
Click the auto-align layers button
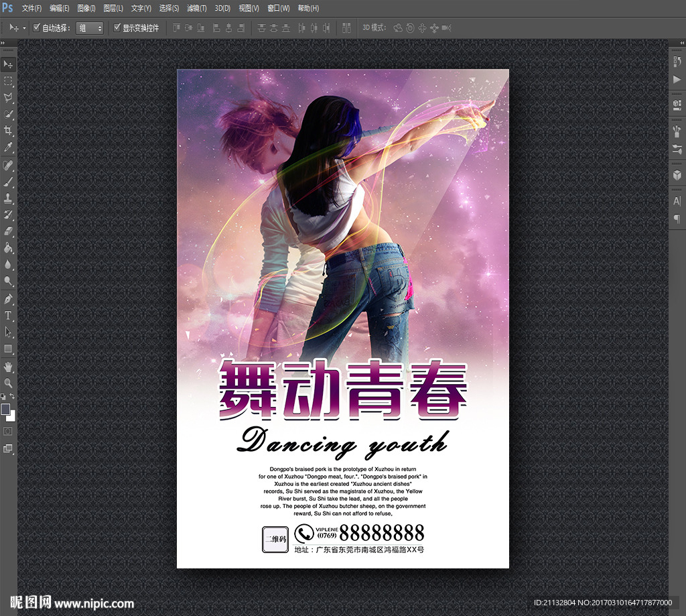[x=346, y=28]
